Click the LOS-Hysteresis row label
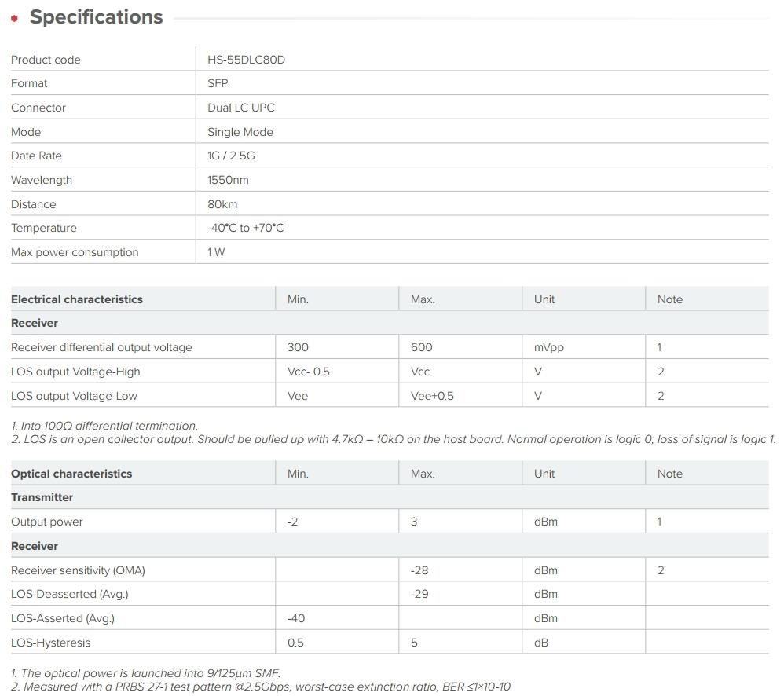 [x=51, y=643]
